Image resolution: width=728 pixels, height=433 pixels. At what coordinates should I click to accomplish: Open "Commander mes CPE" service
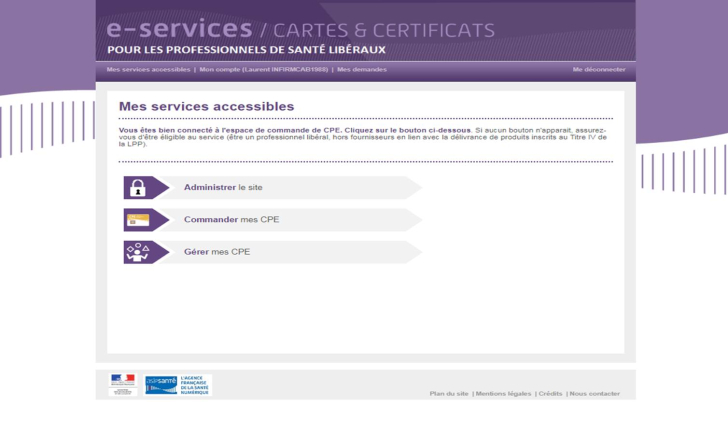pos(231,220)
